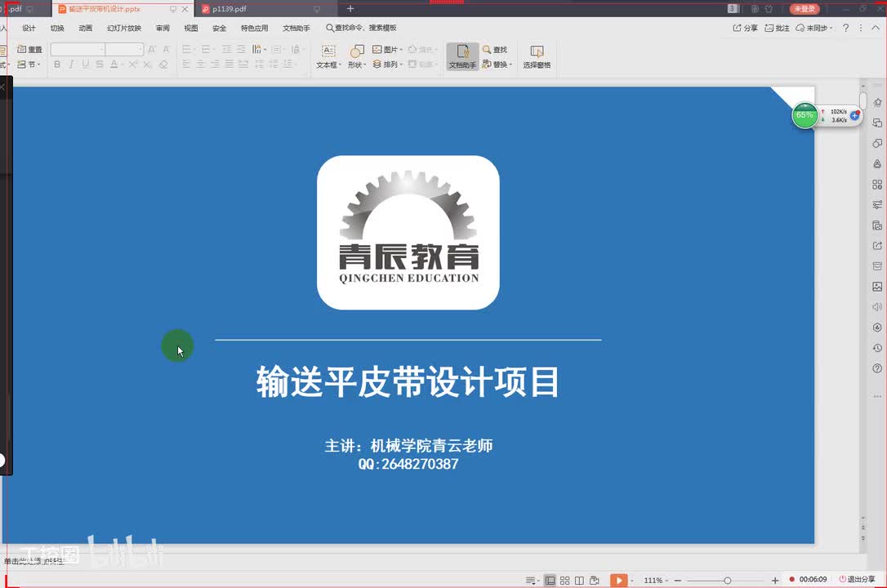Screen dimensions: 887x588
Task: Select the 青辰教育 logo image on slide
Action: pyautogui.click(x=408, y=233)
